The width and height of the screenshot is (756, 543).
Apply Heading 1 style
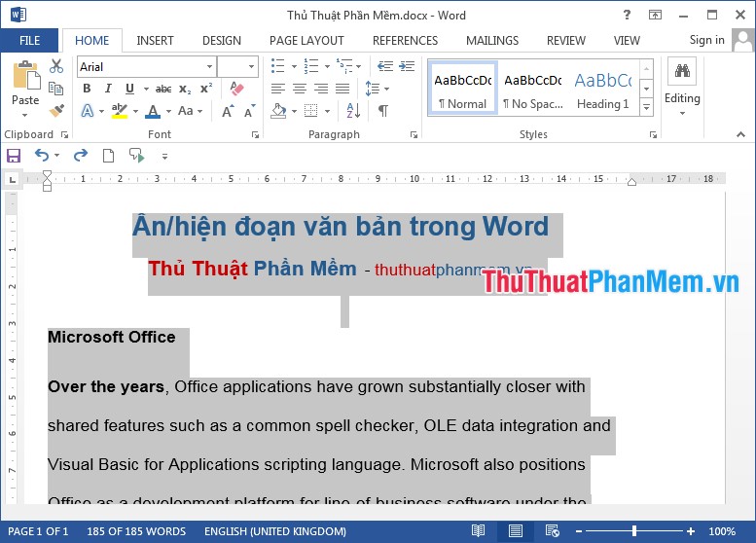pyautogui.click(x=602, y=89)
